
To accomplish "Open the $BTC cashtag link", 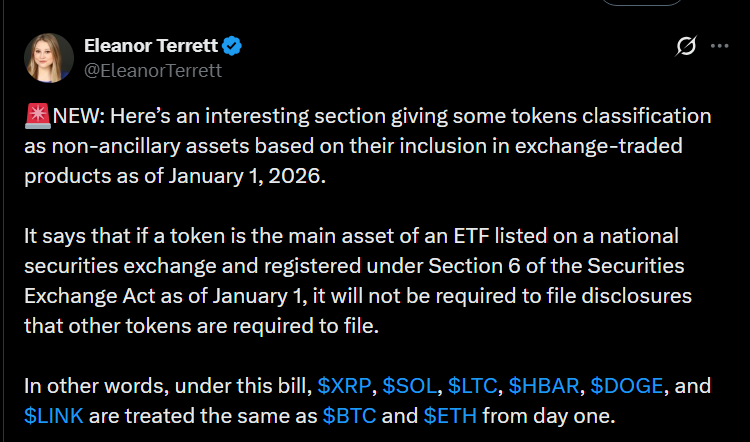I will tap(350, 414).
